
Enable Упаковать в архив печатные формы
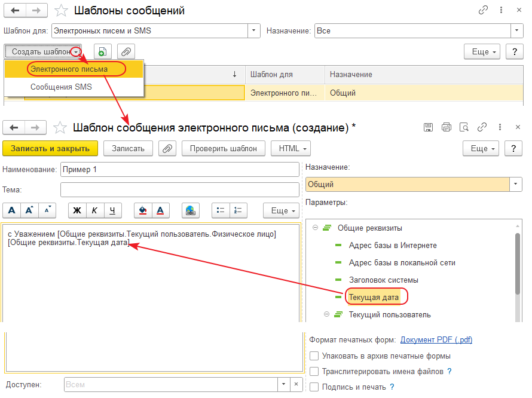(314, 356)
